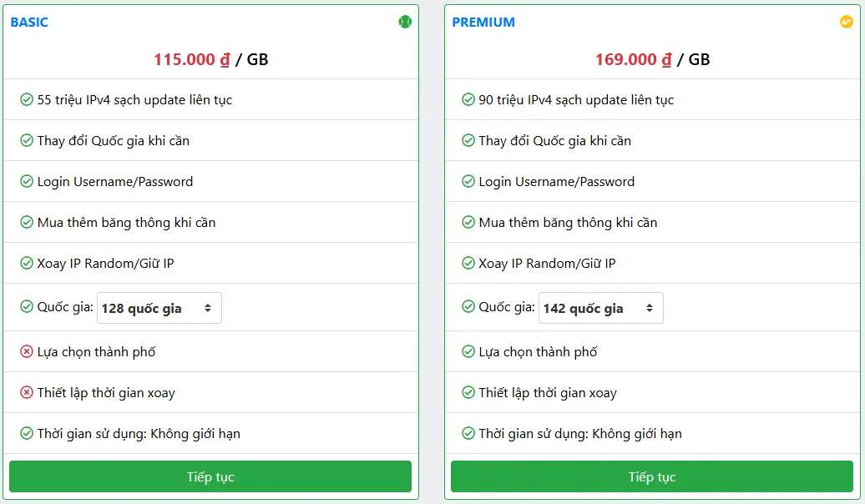This screenshot has height=504, width=865.
Task: Select the BASIC plan header
Action: (29, 22)
